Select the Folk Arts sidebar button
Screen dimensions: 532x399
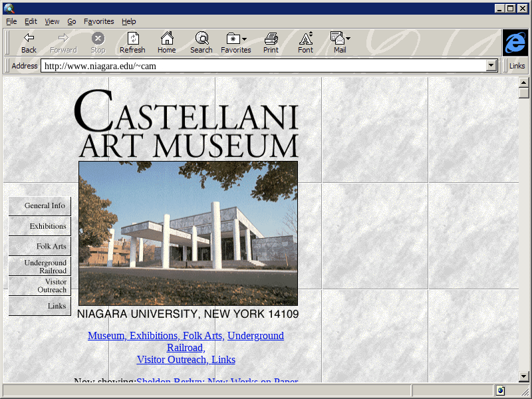coord(40,246)
